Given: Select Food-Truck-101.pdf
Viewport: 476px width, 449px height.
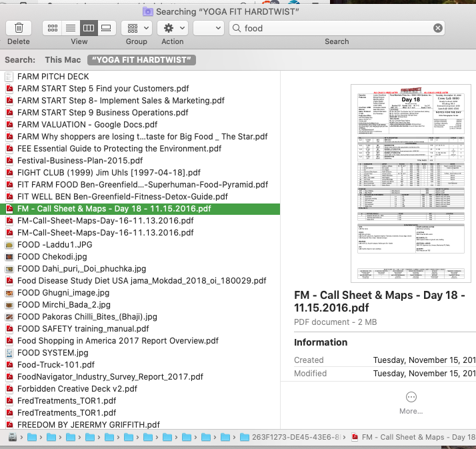Looking at the screenshot, I should tap(56, 365).
